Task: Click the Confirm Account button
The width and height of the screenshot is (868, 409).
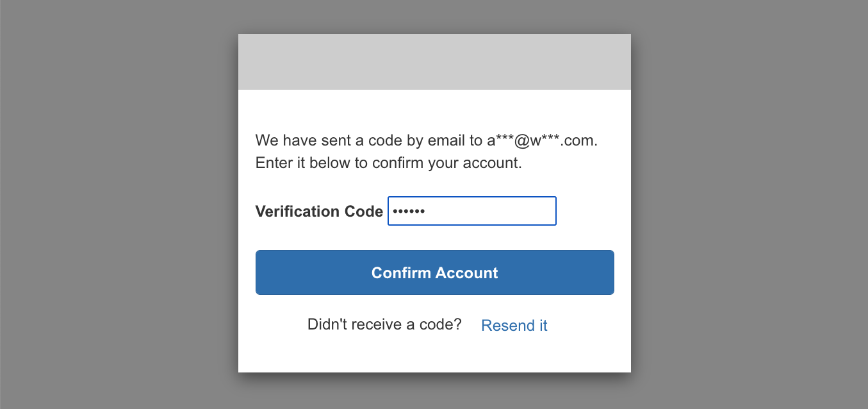Action: [x=435, y=272]
